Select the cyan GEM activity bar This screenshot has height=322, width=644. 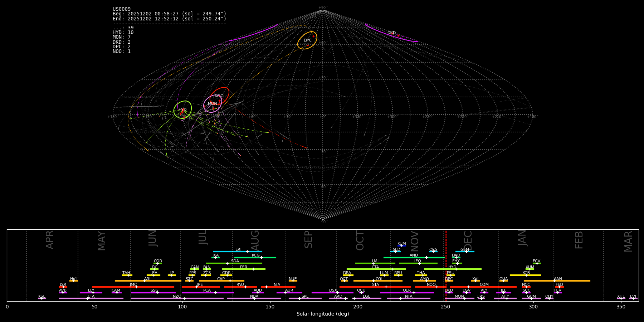(465, 252)
